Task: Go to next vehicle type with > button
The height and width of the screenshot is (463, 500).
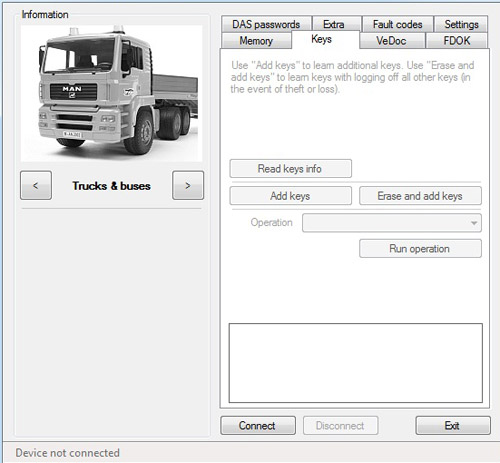Action: click(x=188, y=185)
